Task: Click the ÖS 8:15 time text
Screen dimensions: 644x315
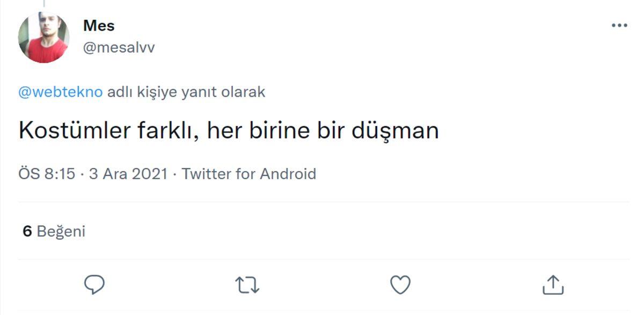Action: coord(47,174)
